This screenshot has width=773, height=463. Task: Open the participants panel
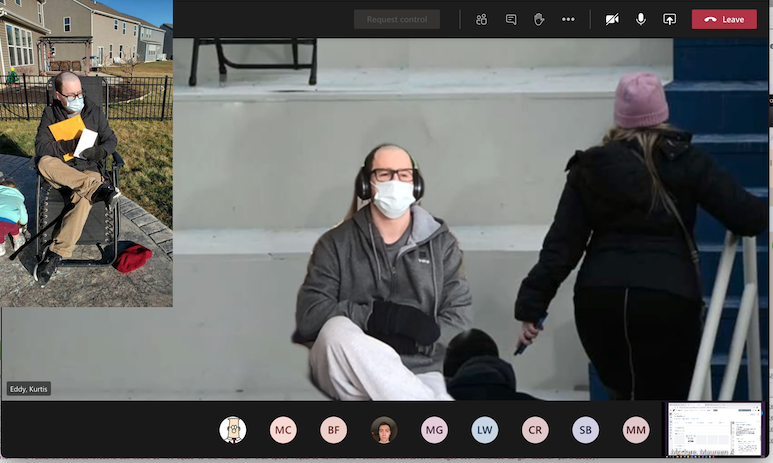(x=481, y=19)
